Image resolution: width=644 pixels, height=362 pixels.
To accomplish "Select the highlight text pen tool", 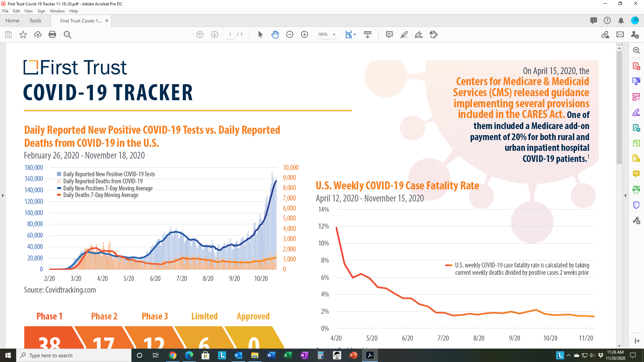I will [x=404, y=35].
